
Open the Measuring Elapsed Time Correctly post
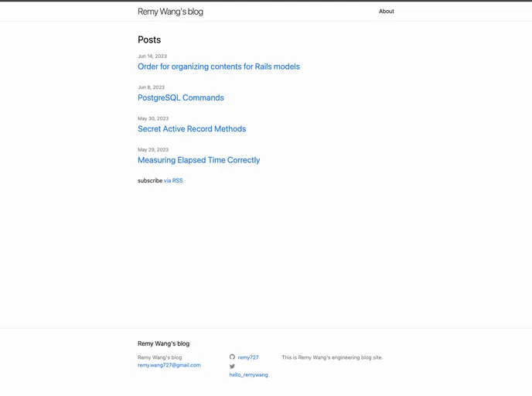[x=199, y=160]
